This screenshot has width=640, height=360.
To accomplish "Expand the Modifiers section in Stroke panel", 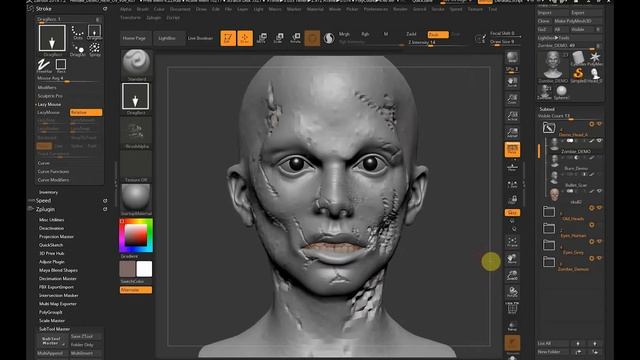I will (47, 87).
